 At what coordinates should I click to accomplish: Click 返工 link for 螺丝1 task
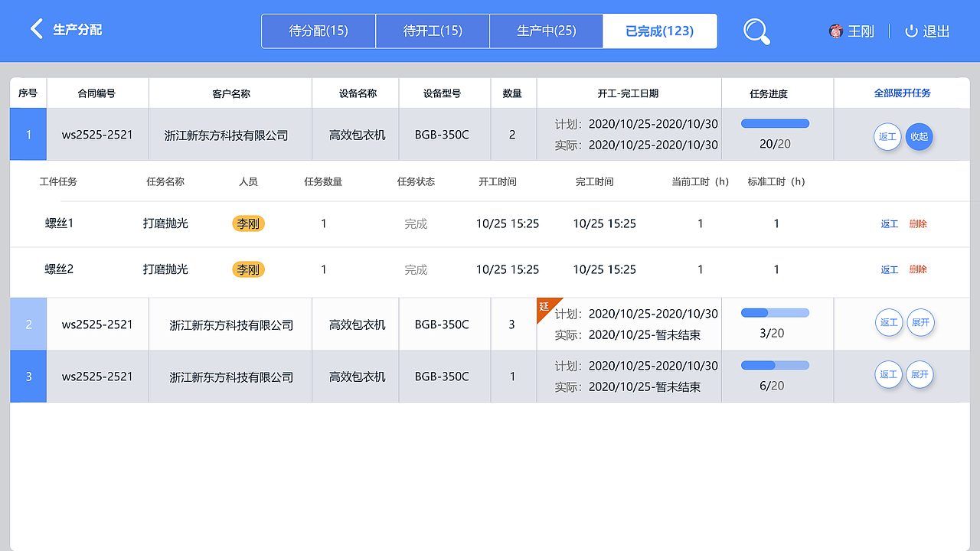pyautogui.click(x=890, y=224)
